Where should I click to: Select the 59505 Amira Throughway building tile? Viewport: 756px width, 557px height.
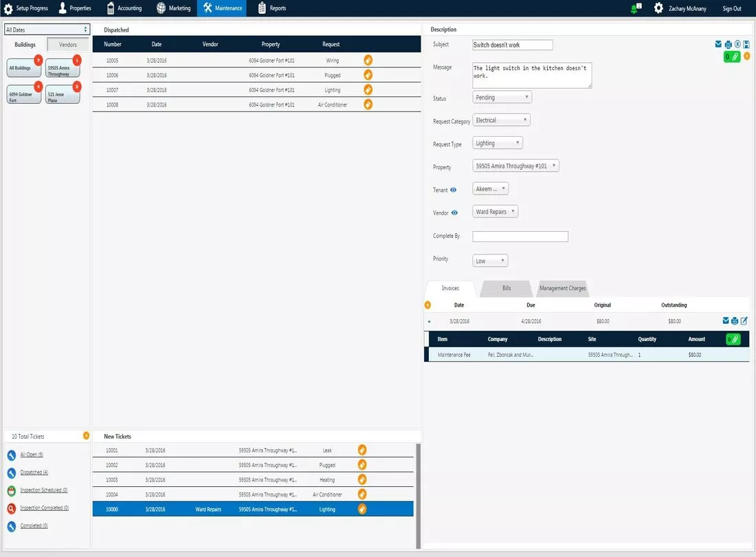[63, 68]
